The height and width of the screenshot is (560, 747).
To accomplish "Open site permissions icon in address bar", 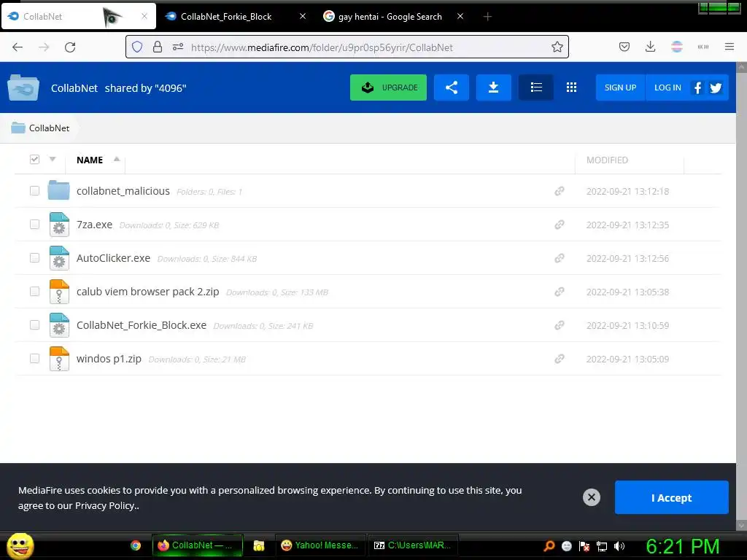I will click(178, 47).
